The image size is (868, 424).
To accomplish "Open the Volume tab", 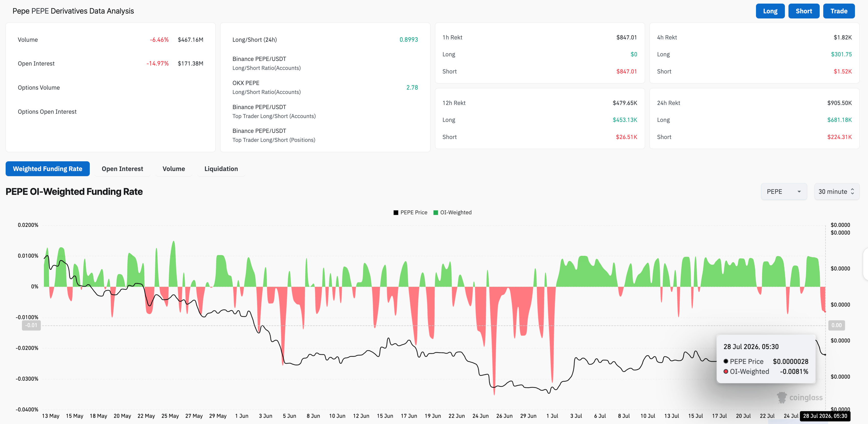I will point(174,169).
